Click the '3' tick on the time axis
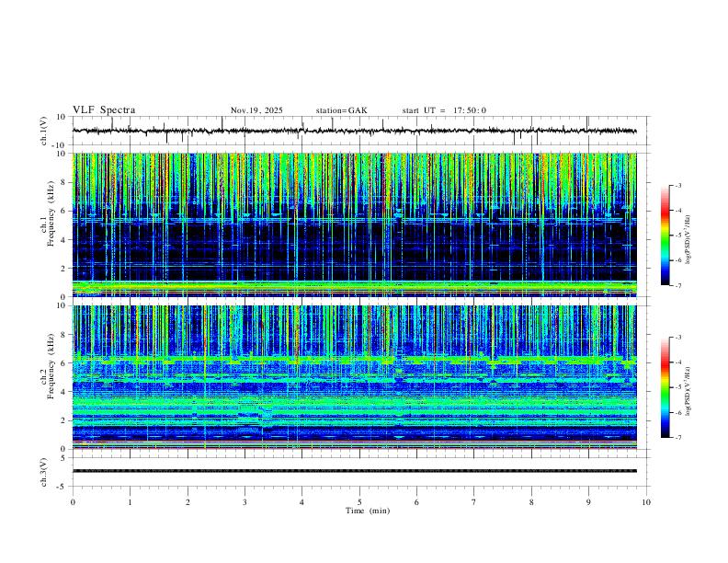The image size is (728, 563). (x=245, y=502)
